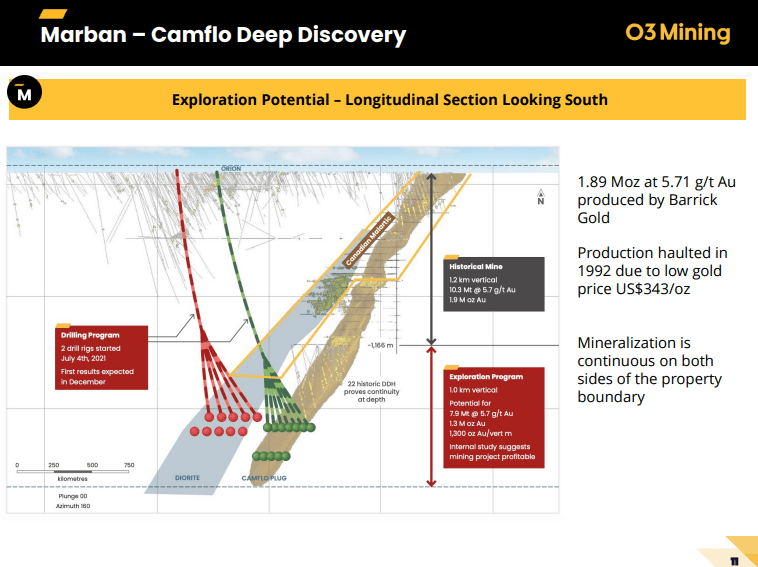Image resolution: width=758 pixels, height=567 pixels.
Task: Click the 1.0 km vertical line
Action: pos(473,390)
